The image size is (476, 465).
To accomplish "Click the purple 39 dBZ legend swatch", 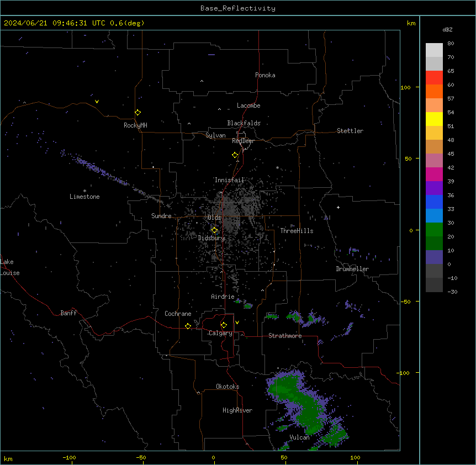I will click(x=434, y=188).
